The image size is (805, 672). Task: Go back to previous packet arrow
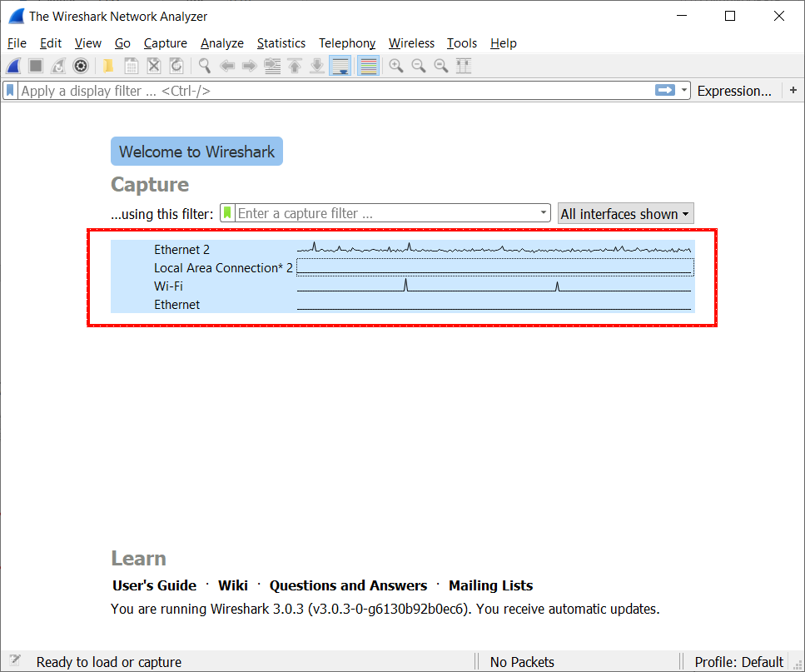(x=227, y=66)
